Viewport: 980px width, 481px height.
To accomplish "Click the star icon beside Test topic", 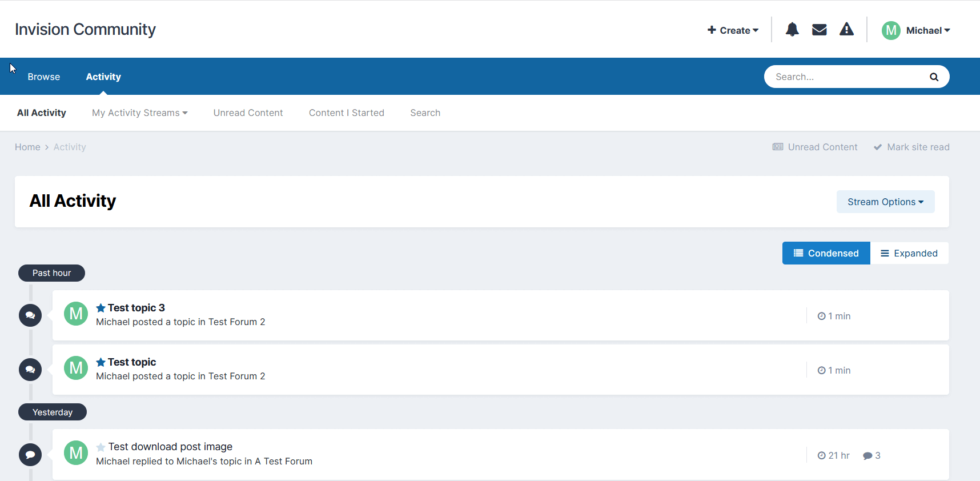I will [101, 362].
